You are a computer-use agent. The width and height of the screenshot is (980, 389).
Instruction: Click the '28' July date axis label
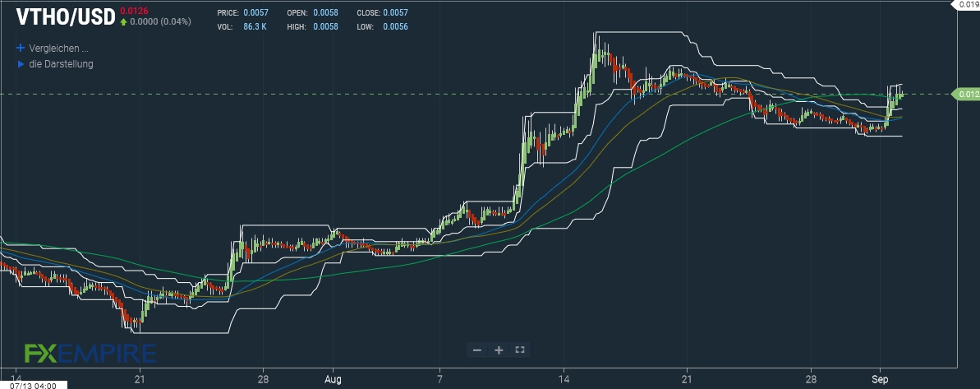263,379
